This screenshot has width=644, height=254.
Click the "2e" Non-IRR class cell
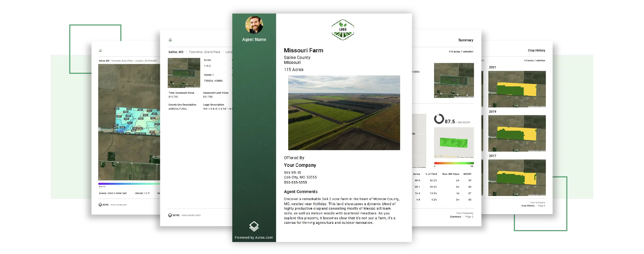pyautogui.click(x=458, y=193)
